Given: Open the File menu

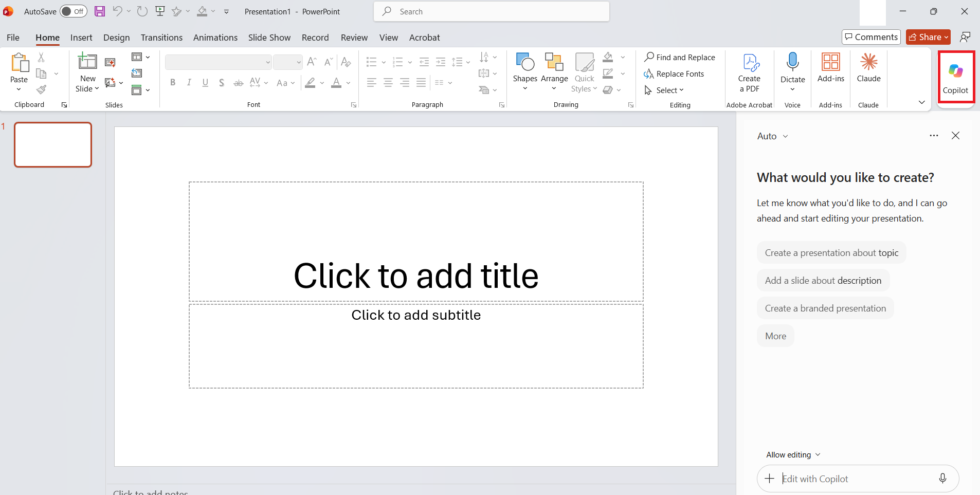Looking at the screenshot, I should click(x=13, y=38).
